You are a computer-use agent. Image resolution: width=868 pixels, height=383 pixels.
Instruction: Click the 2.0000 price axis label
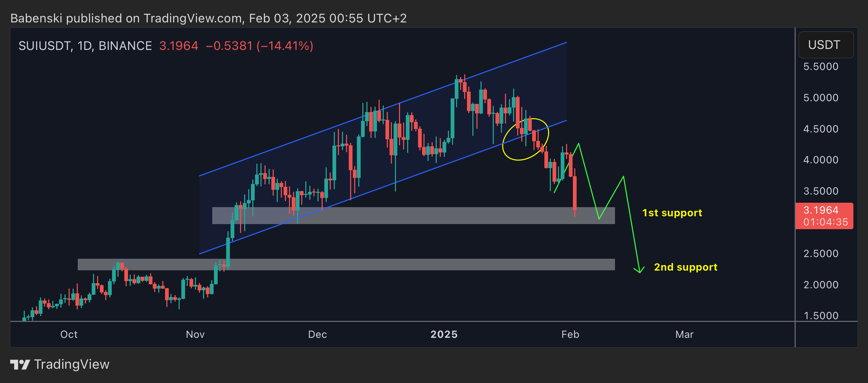pos(821,285)
